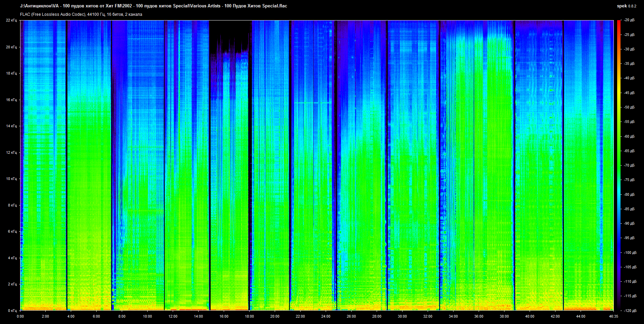Click the 22 кГц frequency label
Viewport: 644px width, 324px height.
pos(11,20)
